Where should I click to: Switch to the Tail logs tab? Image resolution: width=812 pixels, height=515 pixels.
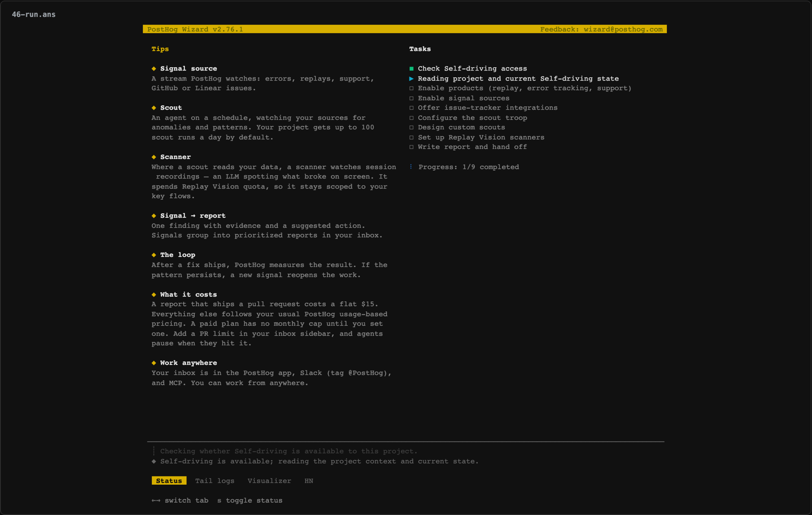coord(214,481)
